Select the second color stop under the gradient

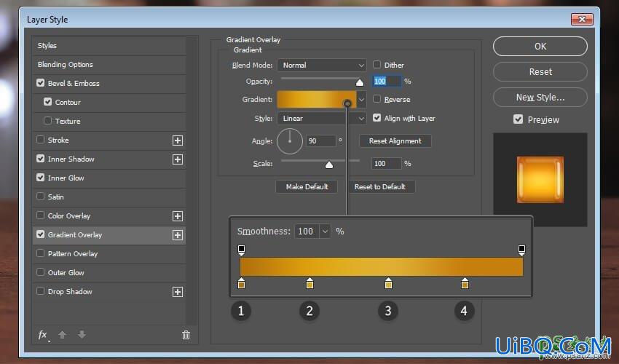310,283
